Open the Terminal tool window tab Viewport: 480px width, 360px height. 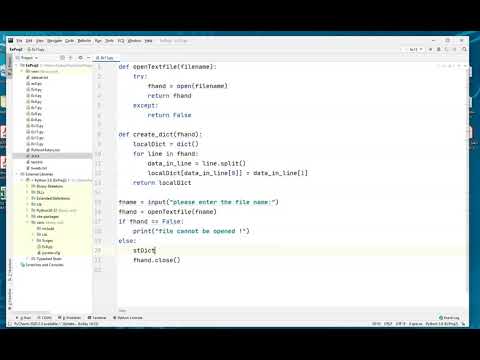point(97,318)
